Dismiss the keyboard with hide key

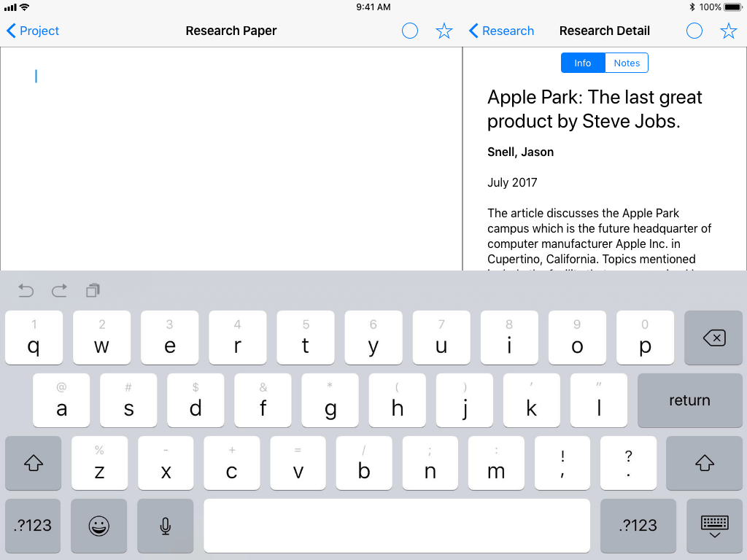pos(714,526)
